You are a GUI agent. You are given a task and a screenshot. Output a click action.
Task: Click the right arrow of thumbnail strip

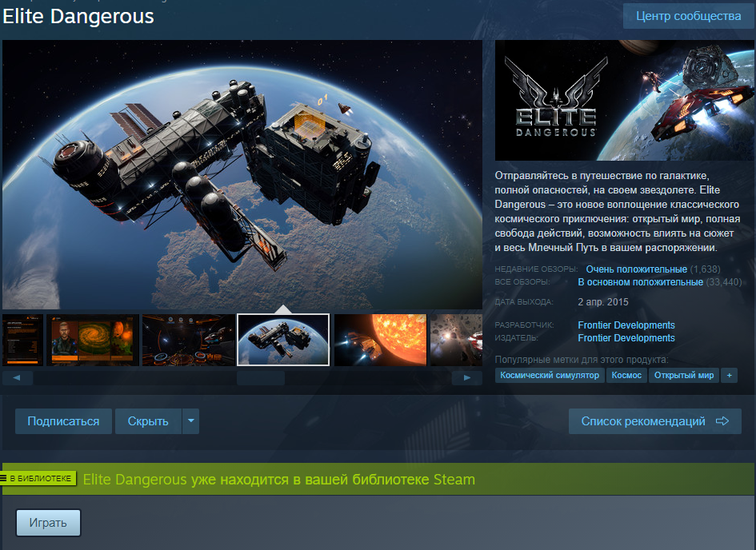(x=466, y=377)
